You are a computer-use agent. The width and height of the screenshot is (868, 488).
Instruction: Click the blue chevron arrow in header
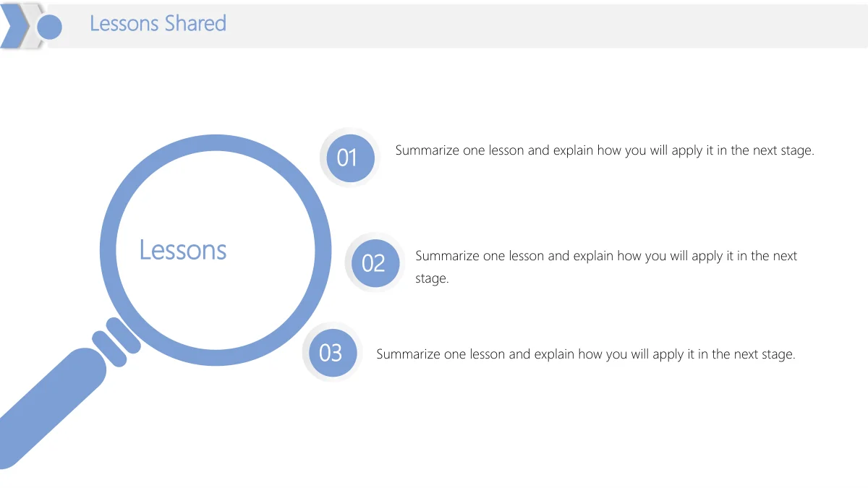[x=14, y=26]
